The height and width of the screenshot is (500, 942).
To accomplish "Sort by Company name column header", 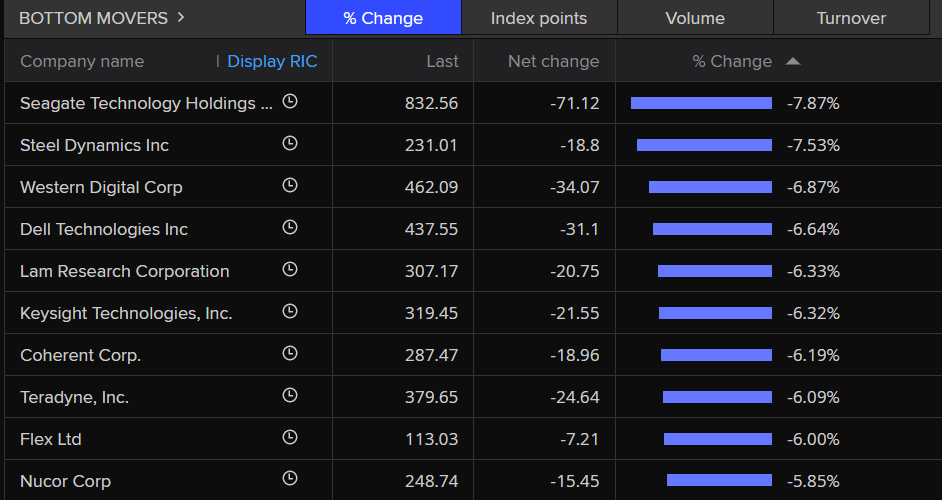I will click(82, 61).
